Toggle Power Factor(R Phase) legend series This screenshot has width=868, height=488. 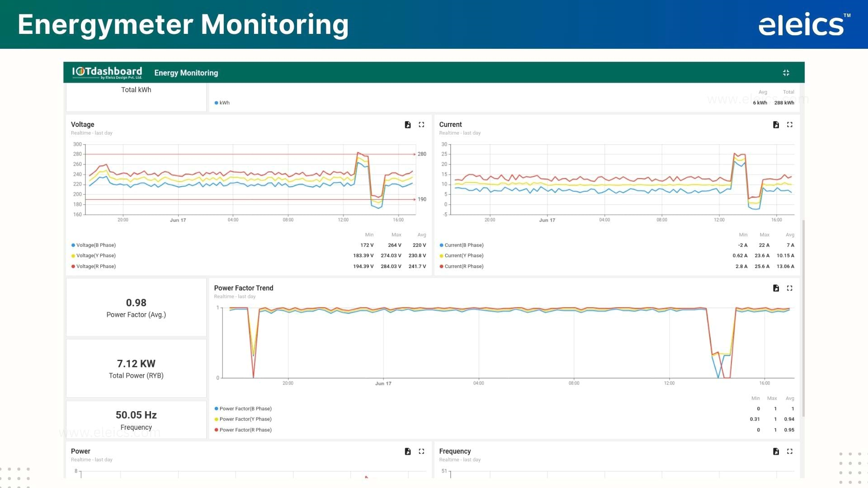(243, 430)
